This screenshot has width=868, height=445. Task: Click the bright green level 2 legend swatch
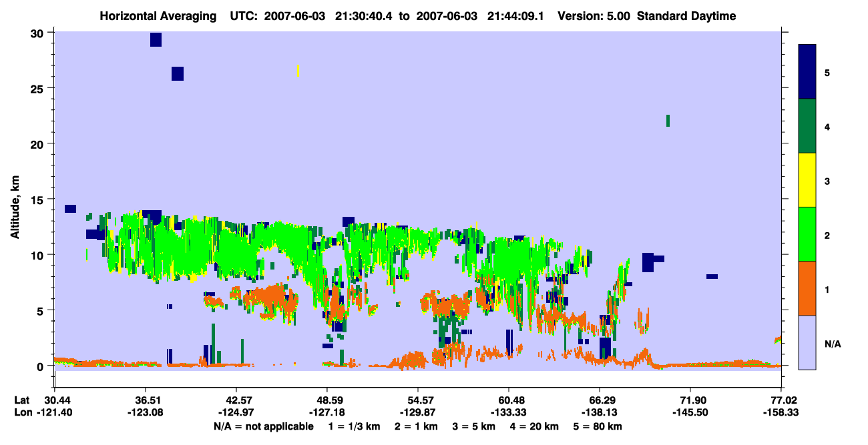pos(807,234)
